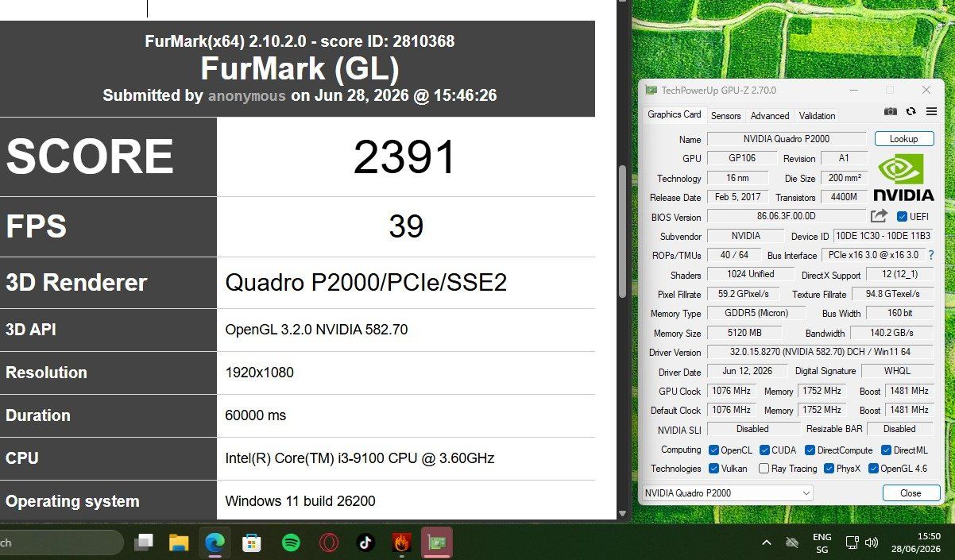
Task: Show hidden system tray icons
Action: tap(766, 543)
